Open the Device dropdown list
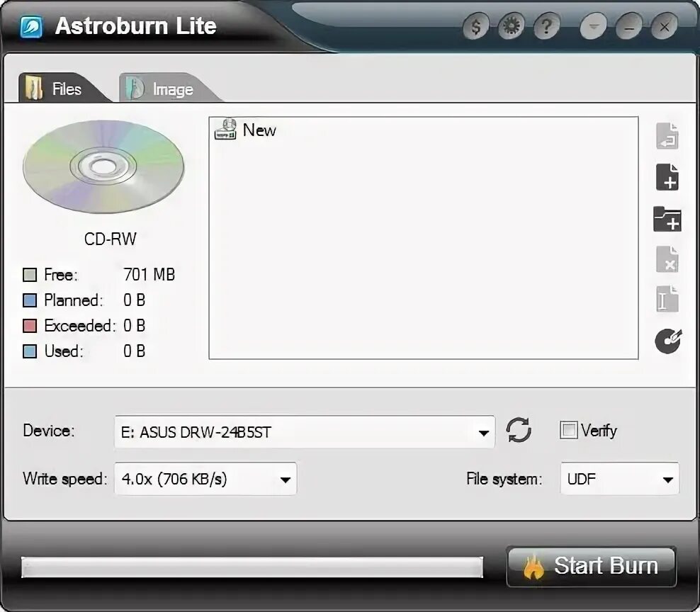The width and height of the screenshot is (700, 612). pyautogui.click(x=305, y=431)
